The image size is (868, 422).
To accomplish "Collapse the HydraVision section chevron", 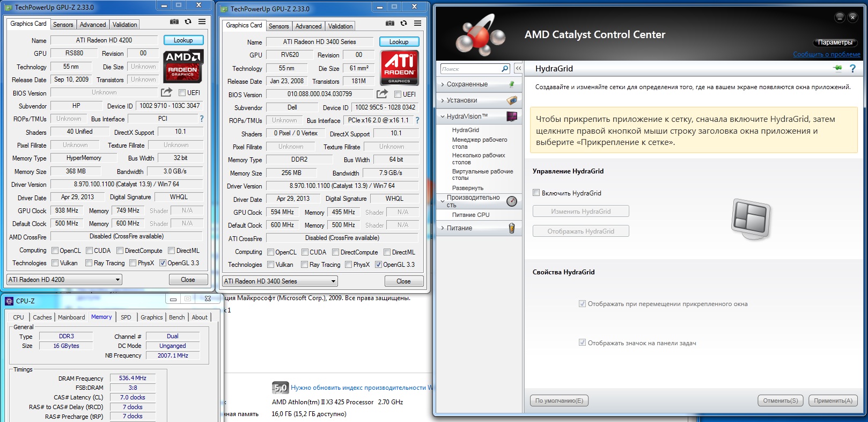I will (443, 117).
